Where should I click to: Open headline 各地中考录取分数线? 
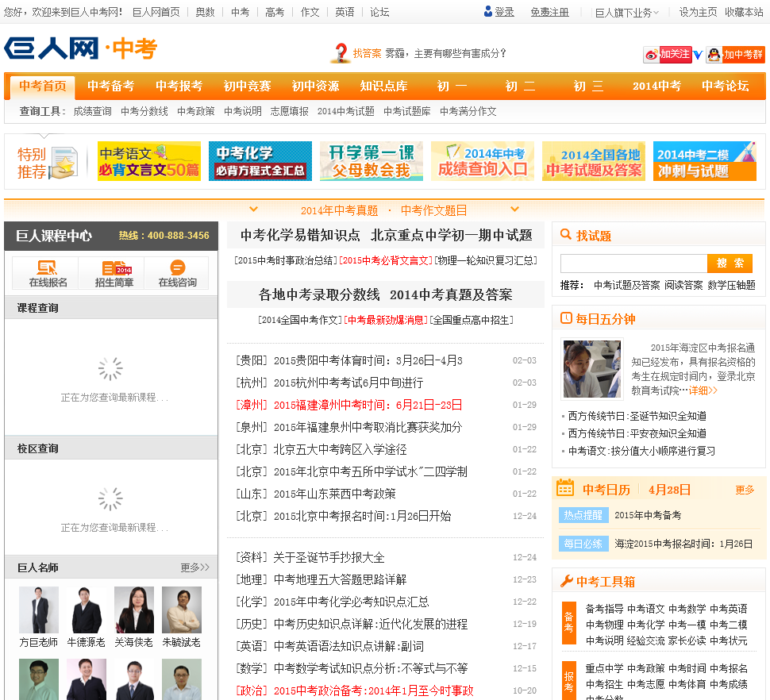coord(319,294)
